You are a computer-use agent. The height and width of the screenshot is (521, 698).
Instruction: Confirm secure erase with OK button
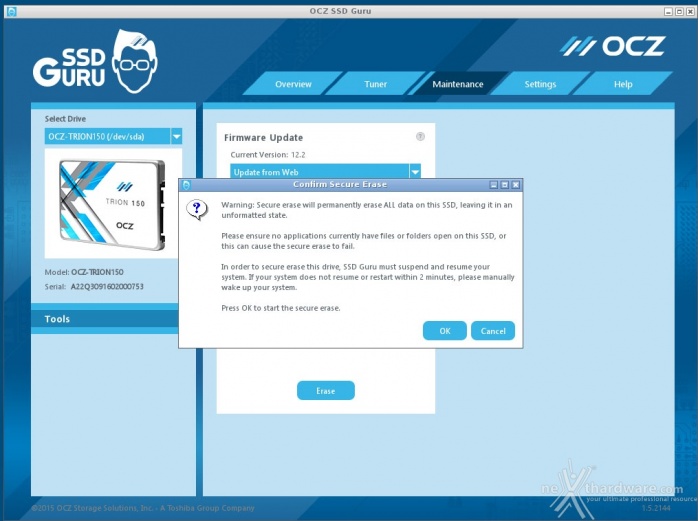tap(444, 331)
